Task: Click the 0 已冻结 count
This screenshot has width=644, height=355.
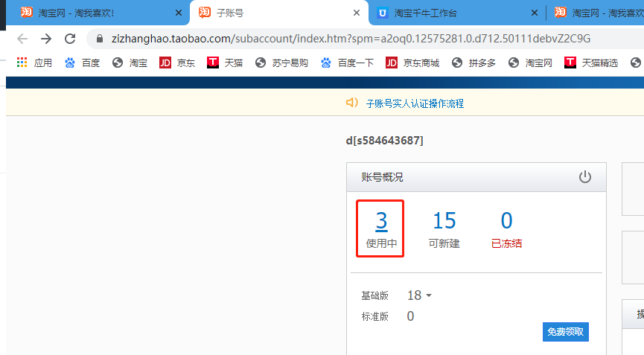Action: point(506,221)
